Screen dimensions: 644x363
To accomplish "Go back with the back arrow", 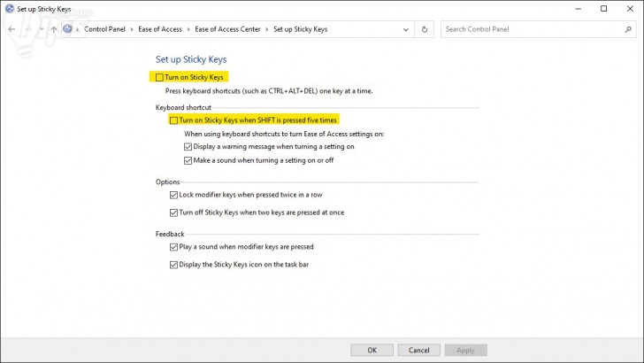I will 11,29.
